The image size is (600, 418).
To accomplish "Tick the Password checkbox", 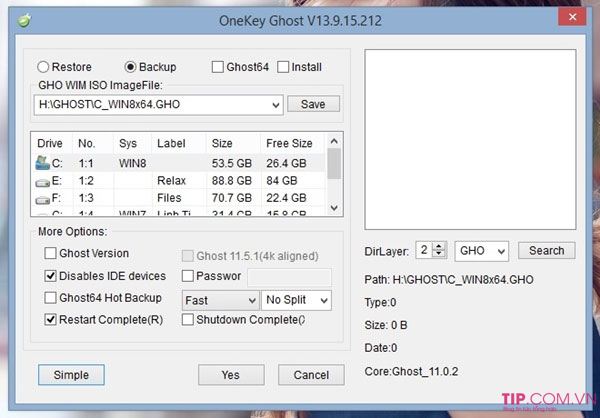I will click(x=188, y=276).
